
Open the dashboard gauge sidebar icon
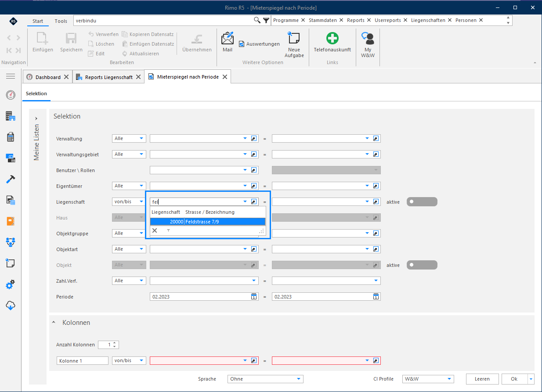(11, 95)
